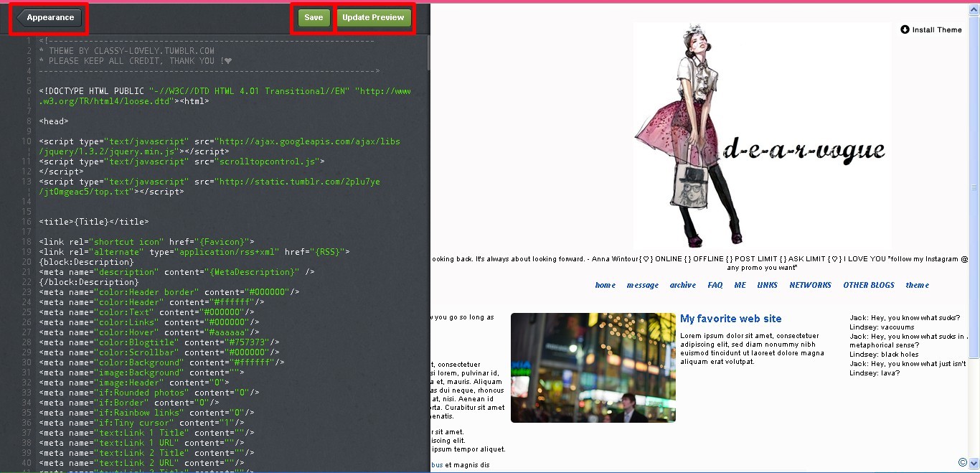This screenshot has width=980, height=473.
Task: Go back to the Appearance panel
Action: pos(49,18)
